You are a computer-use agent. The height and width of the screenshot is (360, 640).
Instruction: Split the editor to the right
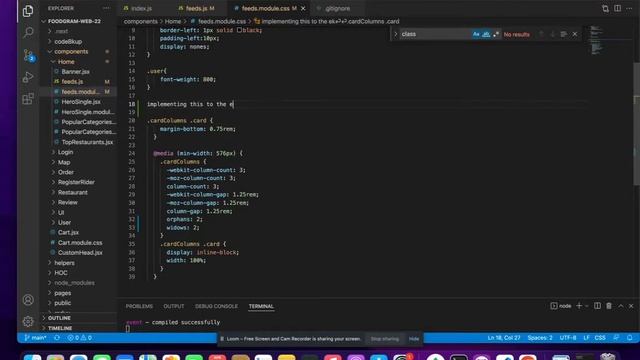click(618, 8)
